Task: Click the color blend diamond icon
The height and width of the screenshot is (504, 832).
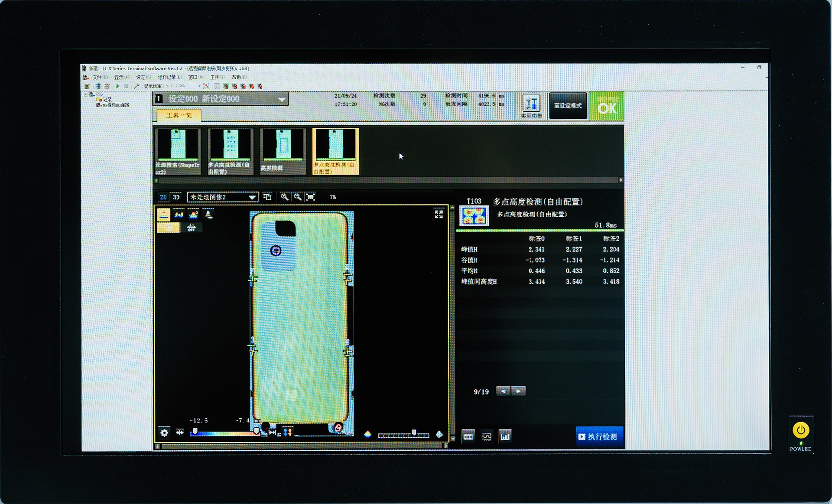Action: click(368, 434)
